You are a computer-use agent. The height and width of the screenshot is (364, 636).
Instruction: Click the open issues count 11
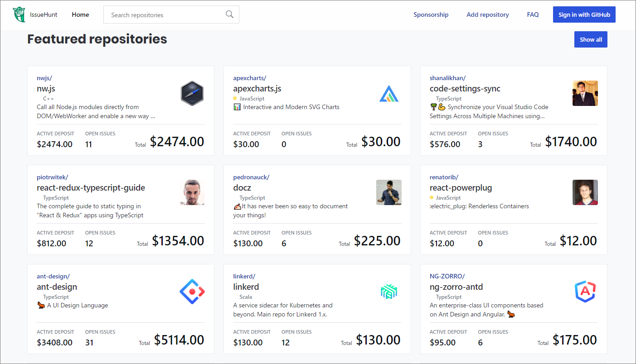(89, 144)
